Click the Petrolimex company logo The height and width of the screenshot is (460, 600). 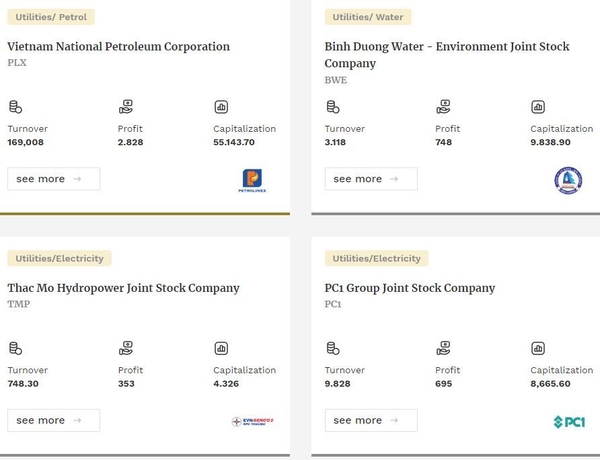[252, 180]
